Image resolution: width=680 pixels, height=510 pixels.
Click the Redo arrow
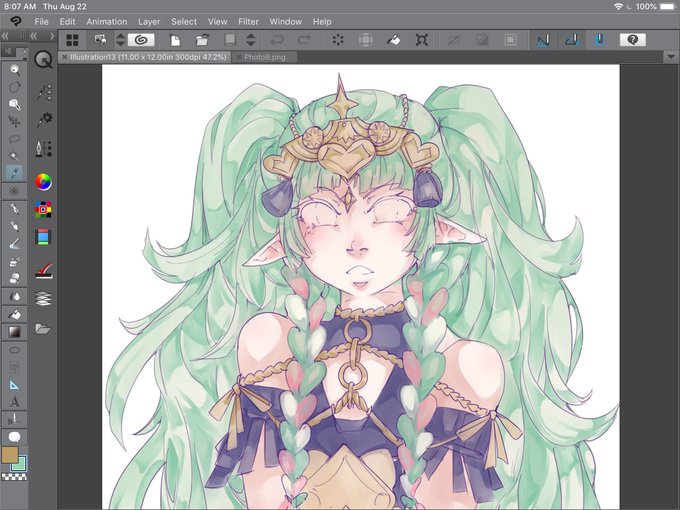point(304,40)
